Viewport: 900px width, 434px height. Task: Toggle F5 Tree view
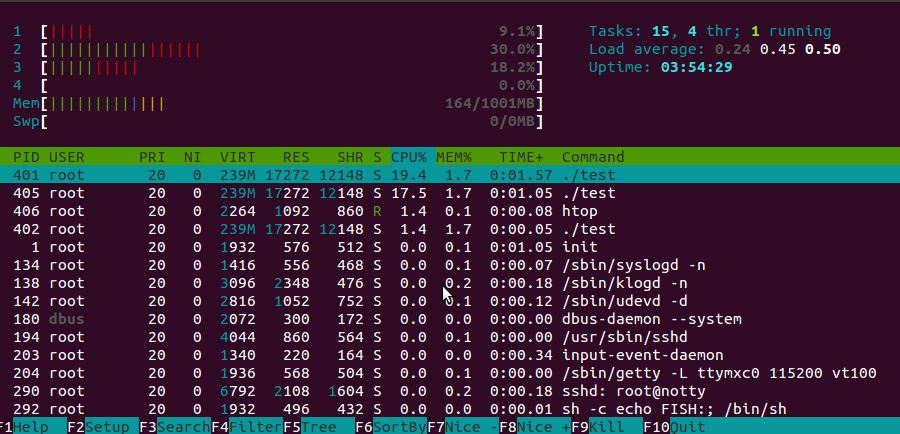tap(319, 427)
